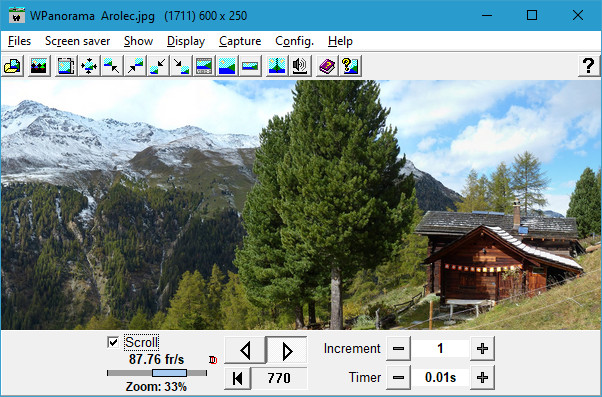Click the split picture with zipper icon
The width and height of the screenshot is (602, 397).
277,66
